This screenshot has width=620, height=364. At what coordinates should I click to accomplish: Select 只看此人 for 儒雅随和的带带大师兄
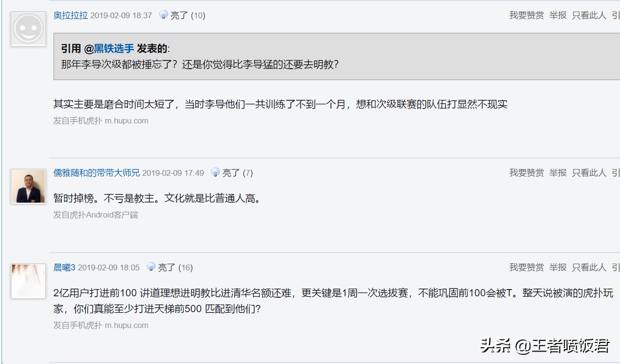589,172
